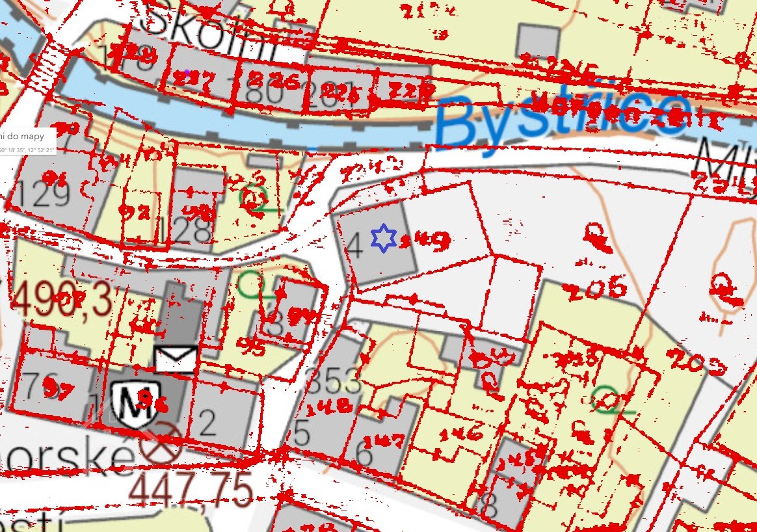This screenshot has height=532, width=757.
Task: Click the 'do mapy' coordinates tooltip
Action: pyautogui.click(x=27, y=140)
